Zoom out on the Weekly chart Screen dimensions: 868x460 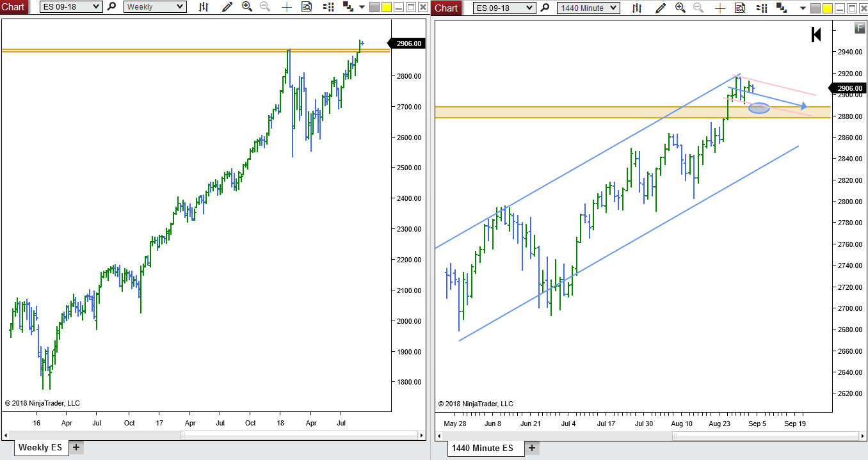point(265,8)
